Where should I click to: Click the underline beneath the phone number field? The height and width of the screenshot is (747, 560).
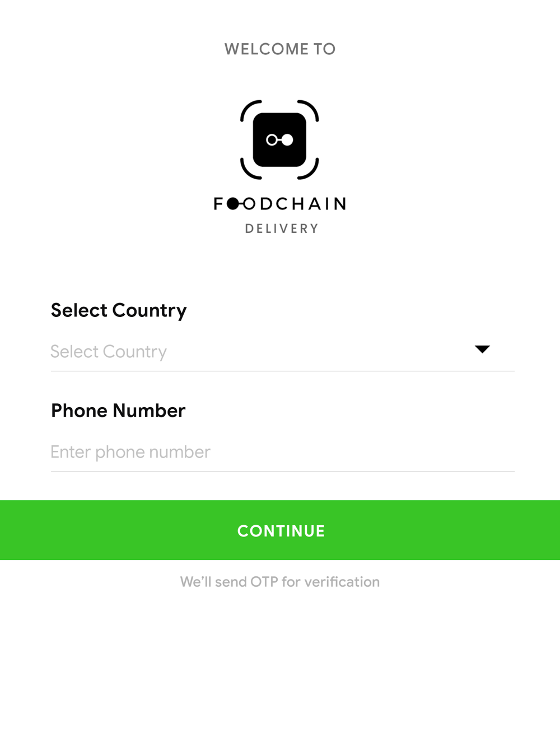[x=282, y=471]
